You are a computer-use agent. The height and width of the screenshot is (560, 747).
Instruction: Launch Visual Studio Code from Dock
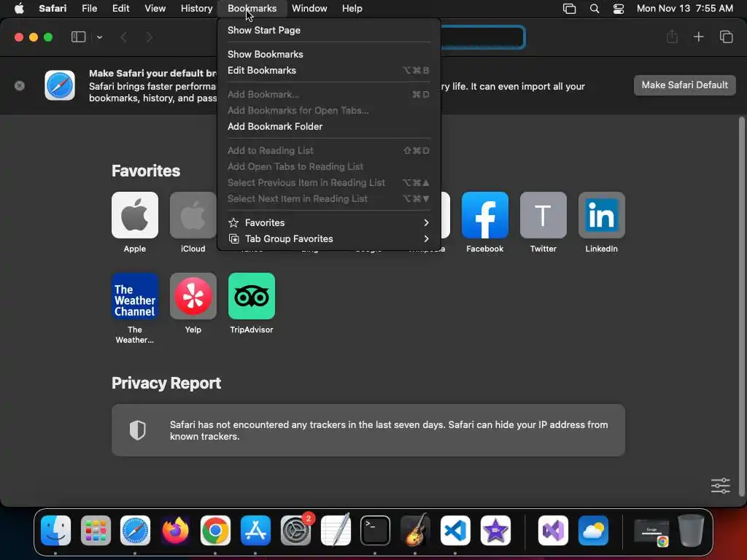[455, 531]
